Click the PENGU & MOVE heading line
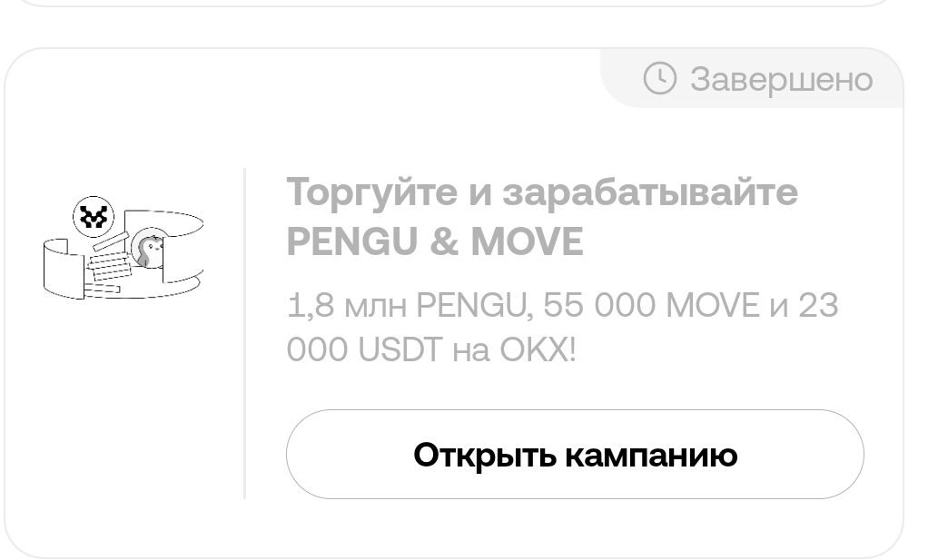Screen dimensions: 938x560 [435, 241]
